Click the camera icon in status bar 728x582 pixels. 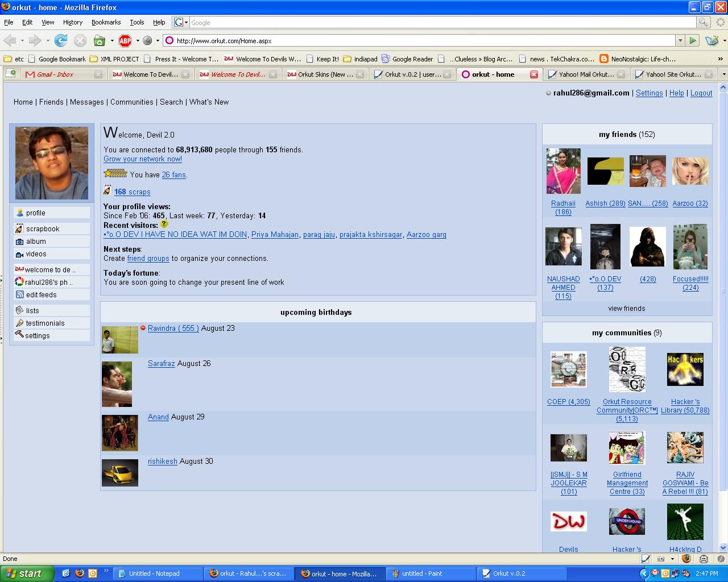pos(660,559)
